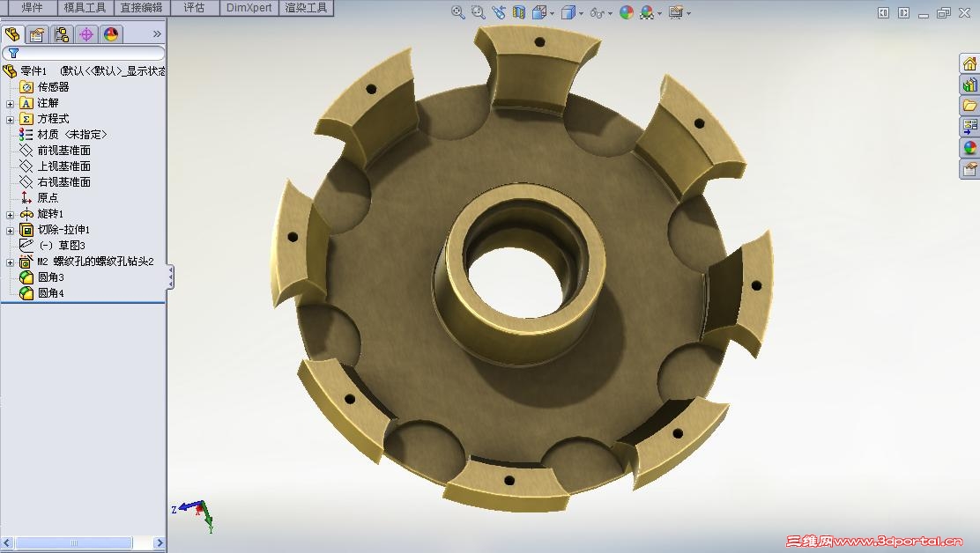Select the 上视基准面 plane
The height and width of the screenshot is (553, 980).
coord(63,166)
